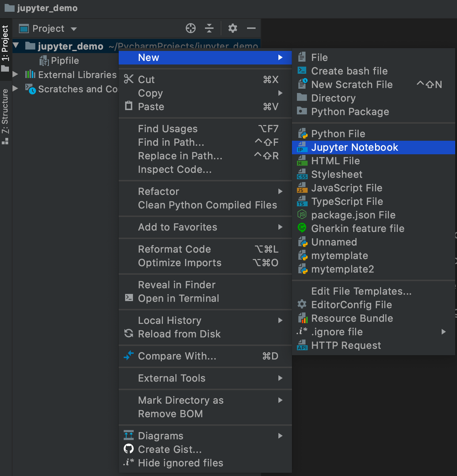The height and width of the screenshot is (476, 457).
Task: Select Find in Path... menu entry
Action: point(205,142)
